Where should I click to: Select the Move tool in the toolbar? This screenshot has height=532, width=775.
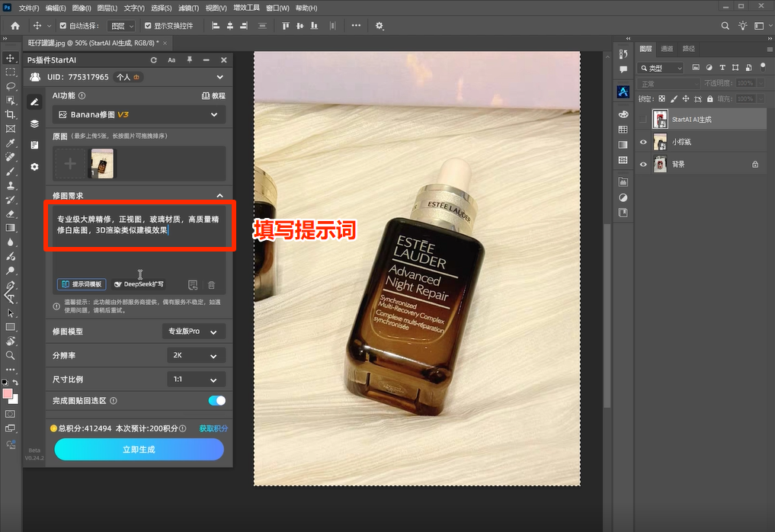(10, 58)
